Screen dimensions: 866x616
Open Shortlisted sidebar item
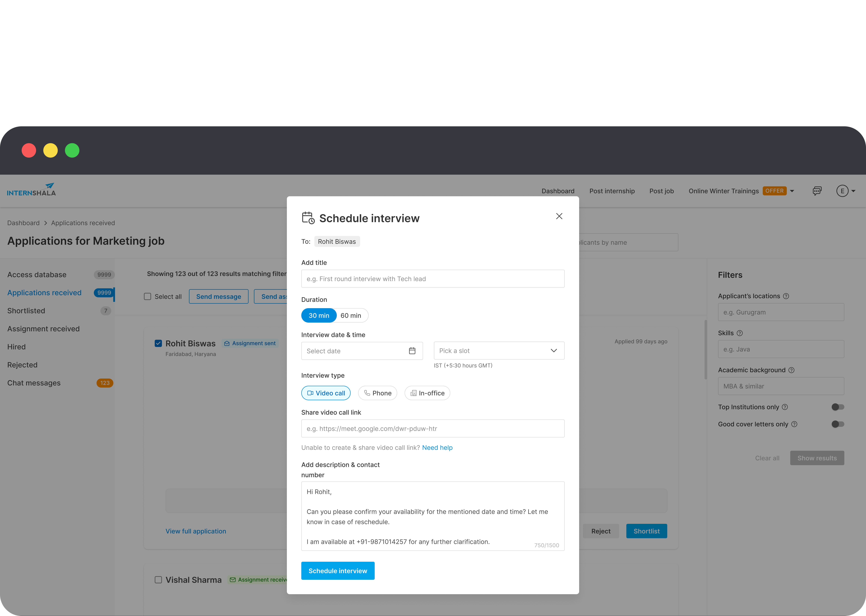pyautogui.click(x=26, y=311)
